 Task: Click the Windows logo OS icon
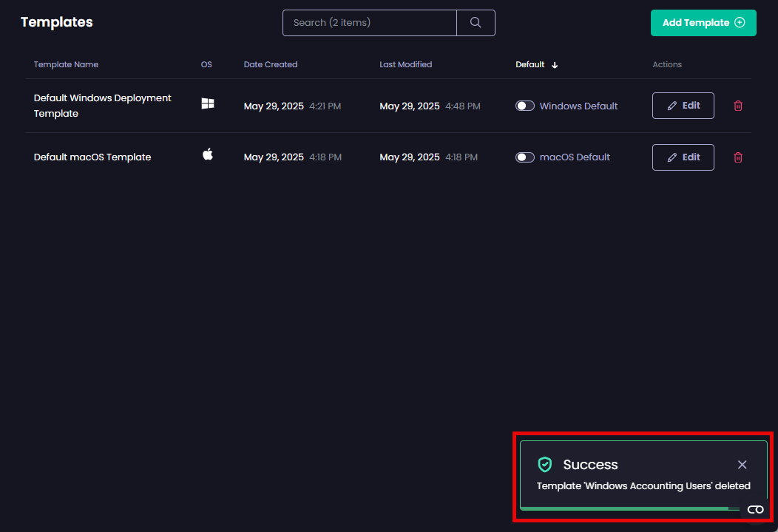(208, 104)
